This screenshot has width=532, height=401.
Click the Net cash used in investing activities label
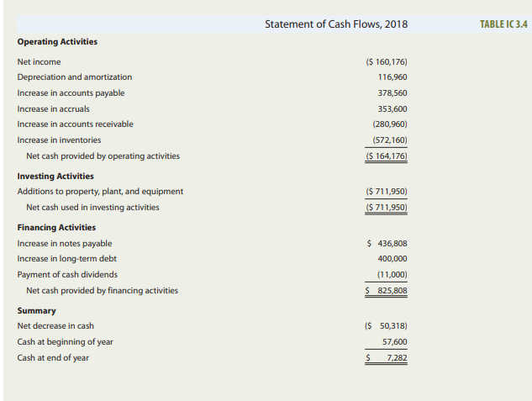pyautogui.click(x=92, y=207)
